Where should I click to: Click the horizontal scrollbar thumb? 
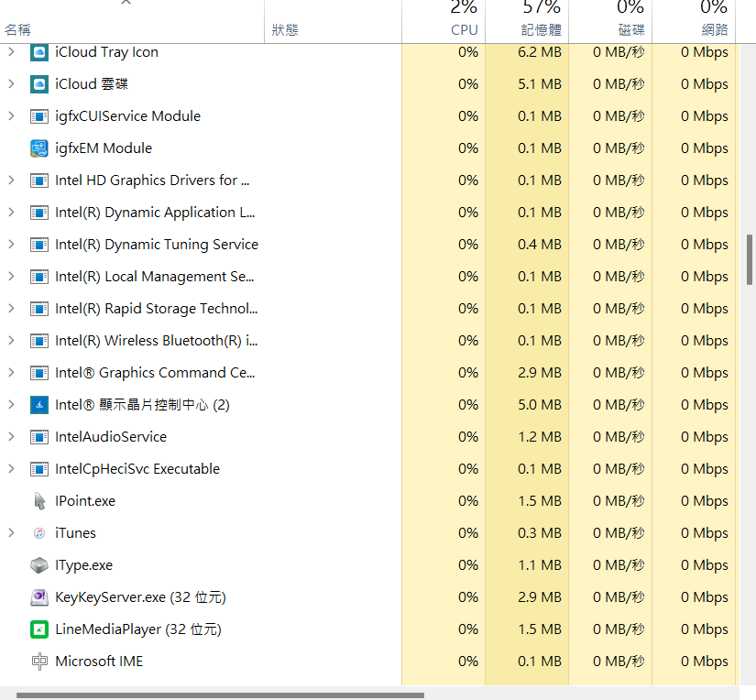pyautogui.click(x=220, y=695)
